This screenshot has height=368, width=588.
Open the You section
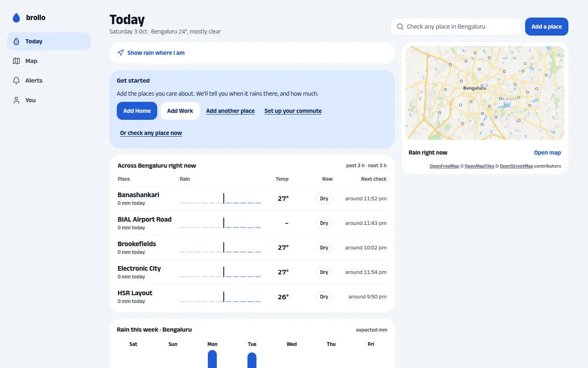[x=49, y=100]
